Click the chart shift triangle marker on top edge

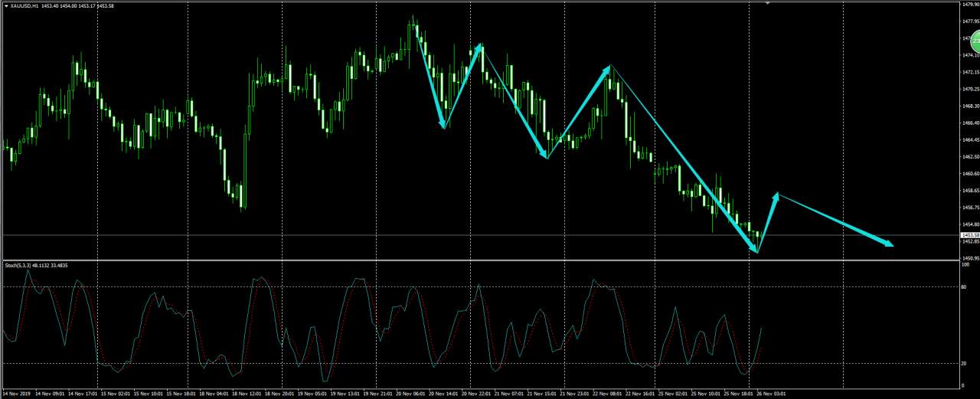768,3
